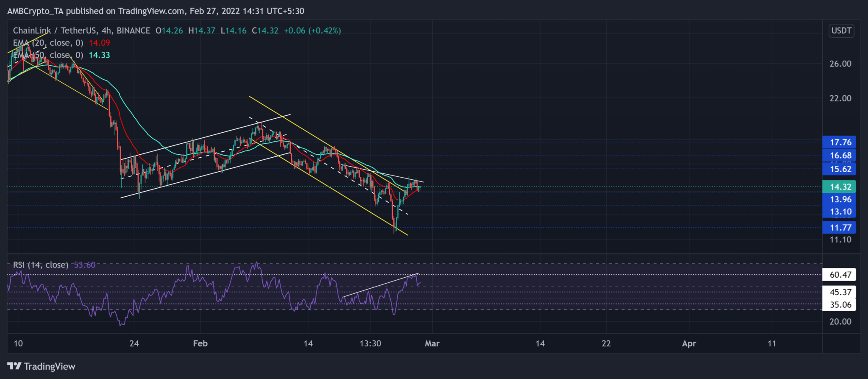Click the green 14.32 current price label
This screenshot has width=868, height=379.
(x=839, y=187)
